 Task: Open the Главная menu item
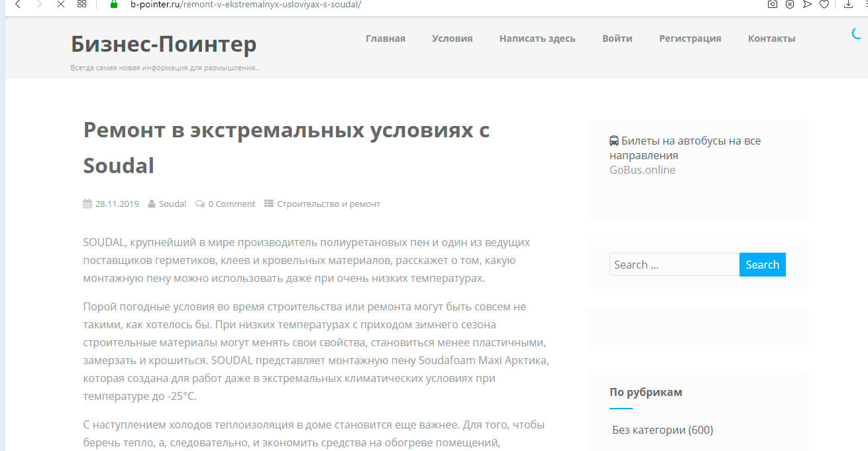[386, 38]
